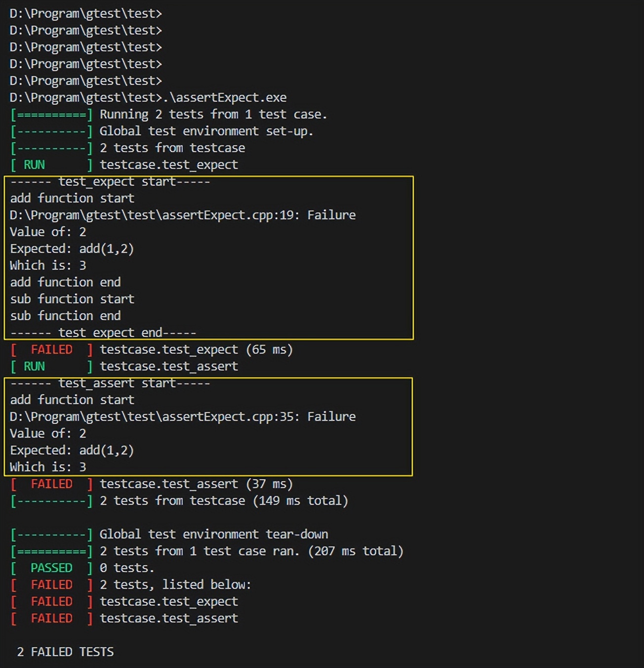
Task: Click "Global test environment set-up" text
Action: click(x=206, y=131)
